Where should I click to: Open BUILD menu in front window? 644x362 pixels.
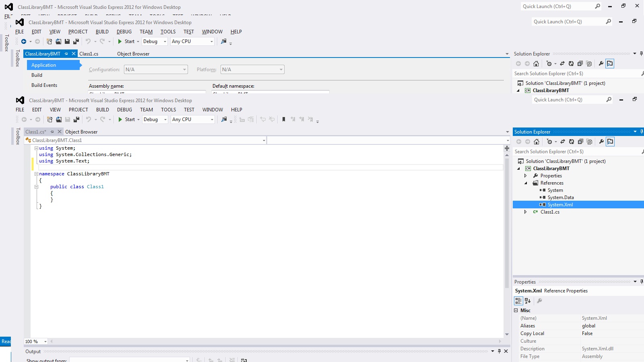click(103, 110)
